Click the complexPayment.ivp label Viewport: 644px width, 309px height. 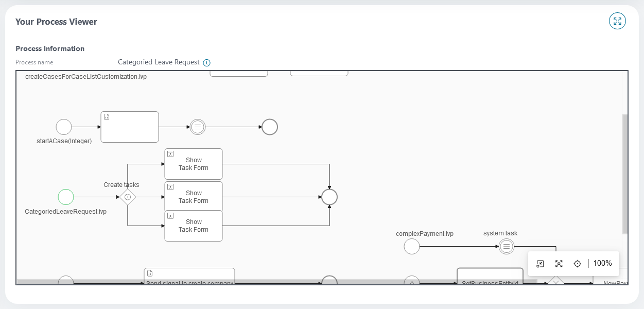425,234
